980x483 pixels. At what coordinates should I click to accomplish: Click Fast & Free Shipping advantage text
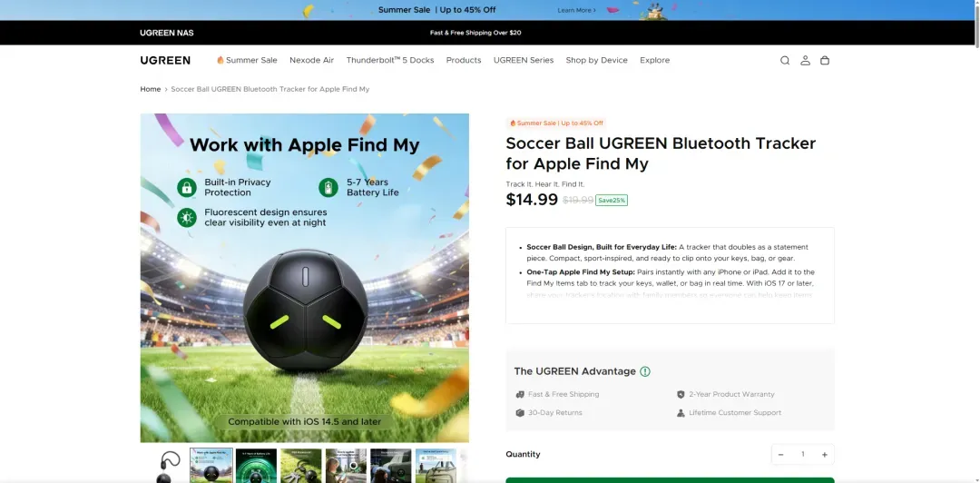[x=563, y=395]
